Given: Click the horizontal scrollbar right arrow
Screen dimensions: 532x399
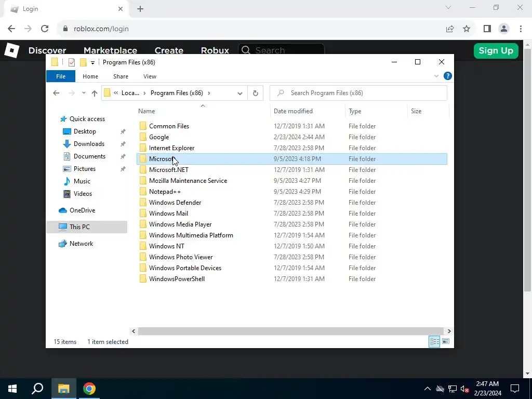Looking at the screenshot, I should [449, 331].
